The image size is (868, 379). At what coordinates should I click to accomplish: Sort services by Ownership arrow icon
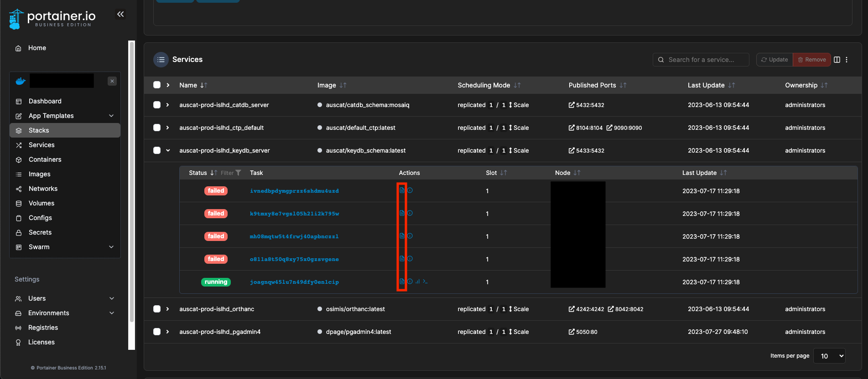(824, 85)
